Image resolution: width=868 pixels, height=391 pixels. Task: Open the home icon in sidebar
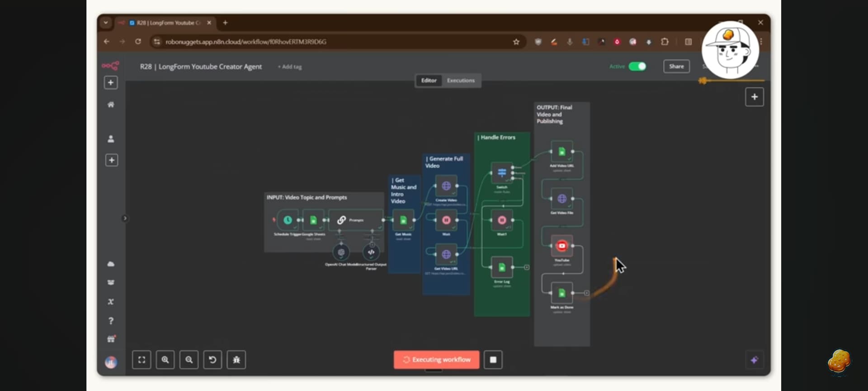coord(111,105)
